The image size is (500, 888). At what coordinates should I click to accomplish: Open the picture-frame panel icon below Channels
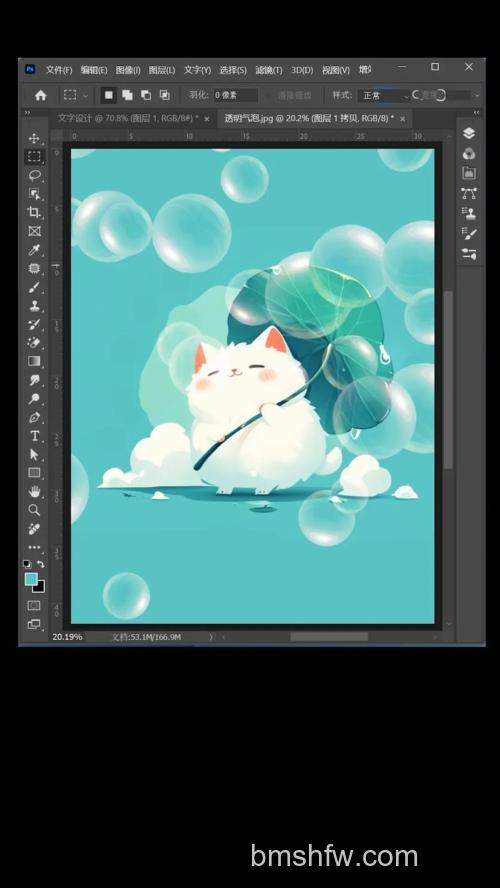tap(469, 173)
